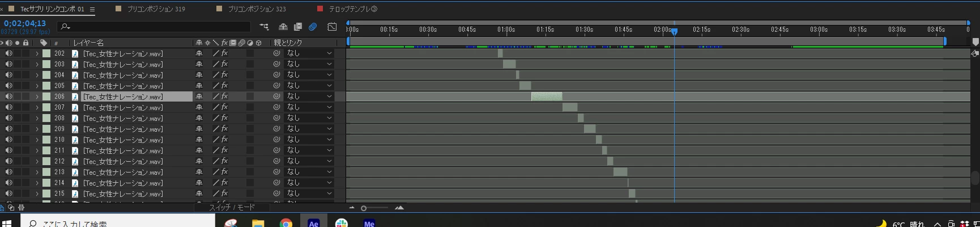Image resolution: width=980 pixels, height=227 pixels.
Task: Open the panel menu of Tecサプリ リンクコンポ 01
Action: 92,9
